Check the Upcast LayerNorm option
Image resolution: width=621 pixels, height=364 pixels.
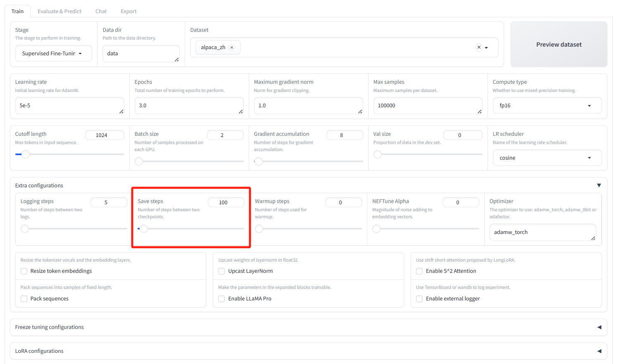pos(221,271)
